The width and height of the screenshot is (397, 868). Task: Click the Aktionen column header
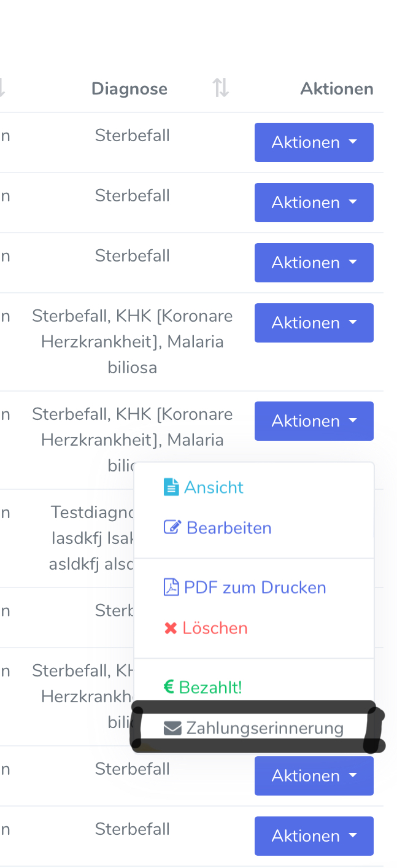(336, 88)
